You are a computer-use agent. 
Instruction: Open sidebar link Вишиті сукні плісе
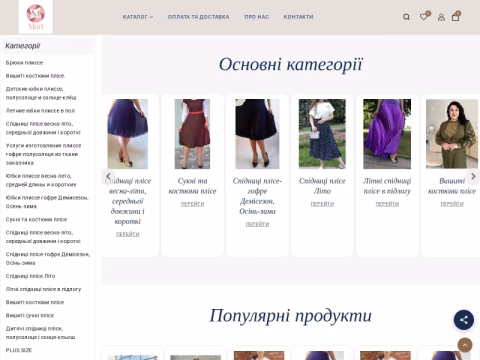(30, 315)
